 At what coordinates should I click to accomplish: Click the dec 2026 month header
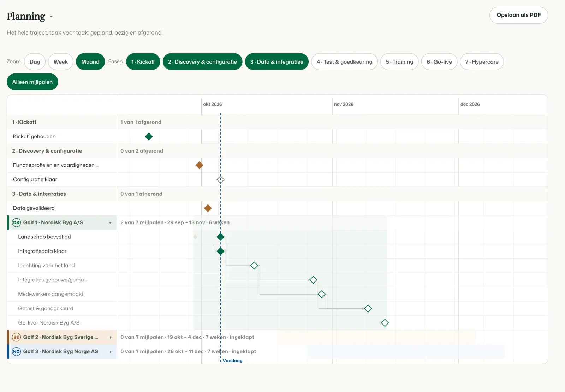[470, 104]
